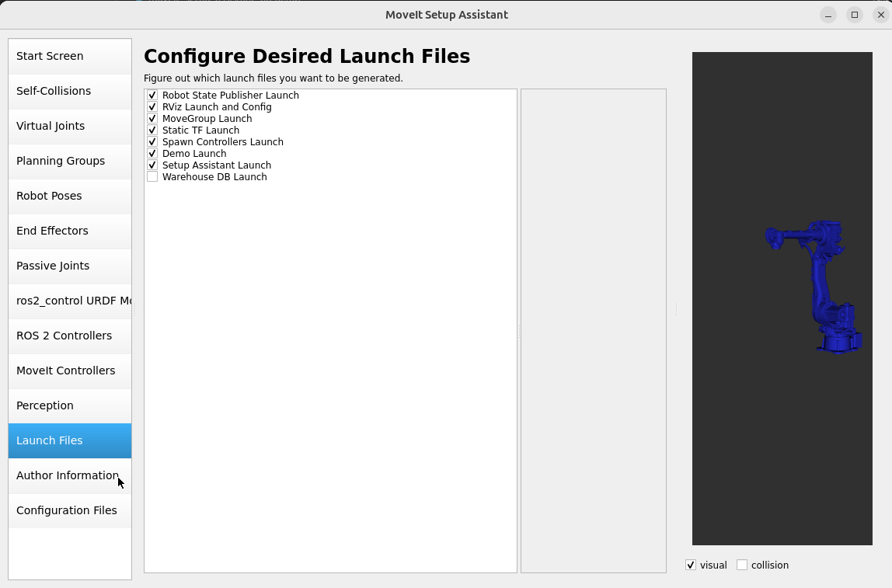Open the Robot Poses step
Image resolution: width=892 pixels, height=588 pixels.
(x=70, y=197)
